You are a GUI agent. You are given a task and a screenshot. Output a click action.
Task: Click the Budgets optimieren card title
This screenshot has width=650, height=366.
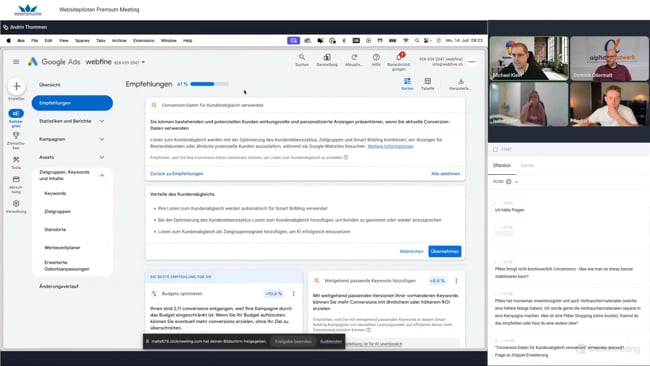coord(182,293)
